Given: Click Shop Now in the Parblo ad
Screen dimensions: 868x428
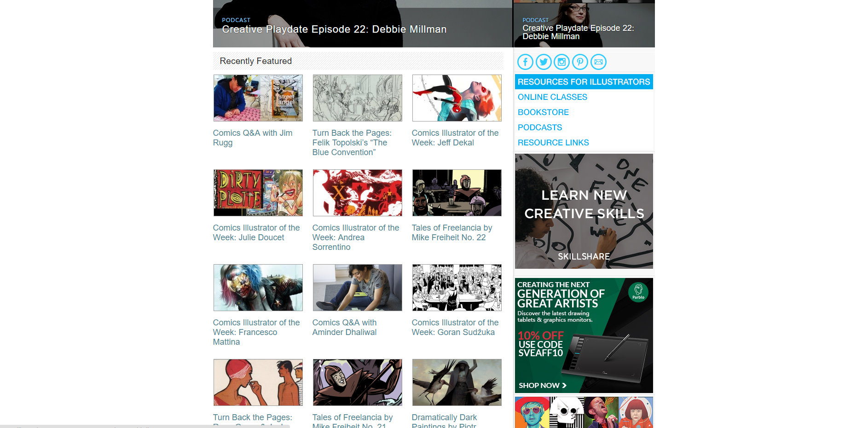Looking at the screenshot, I should [x=543, y=386].
